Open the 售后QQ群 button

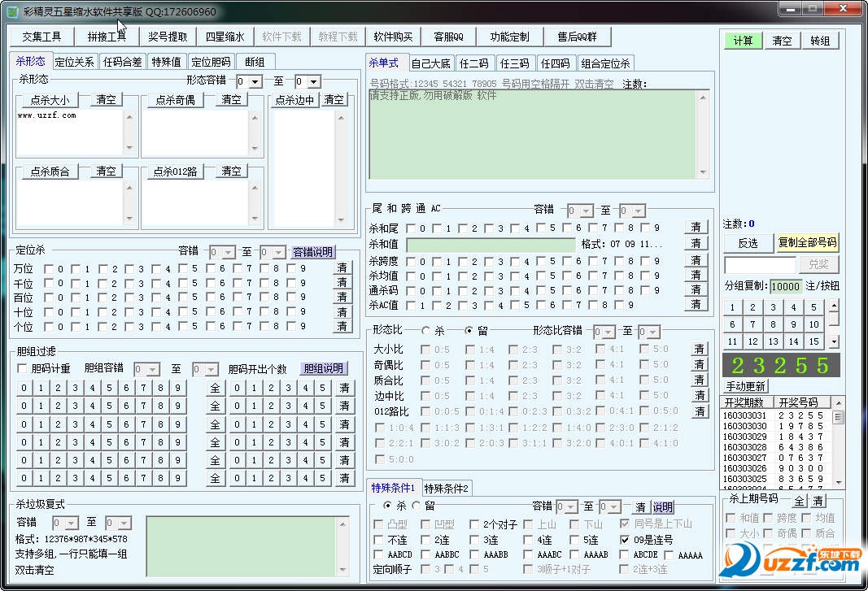tap(577, 37)
